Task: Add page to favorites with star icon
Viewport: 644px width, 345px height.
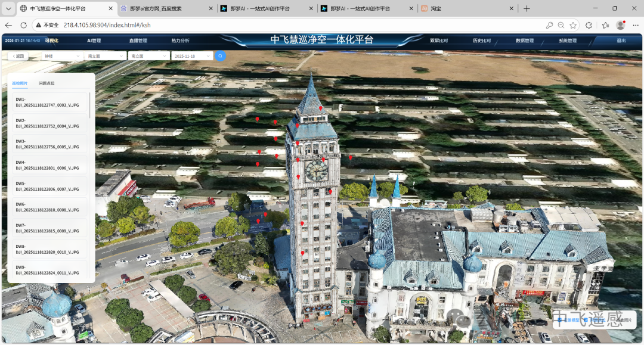Action: [x=573, y=25]
